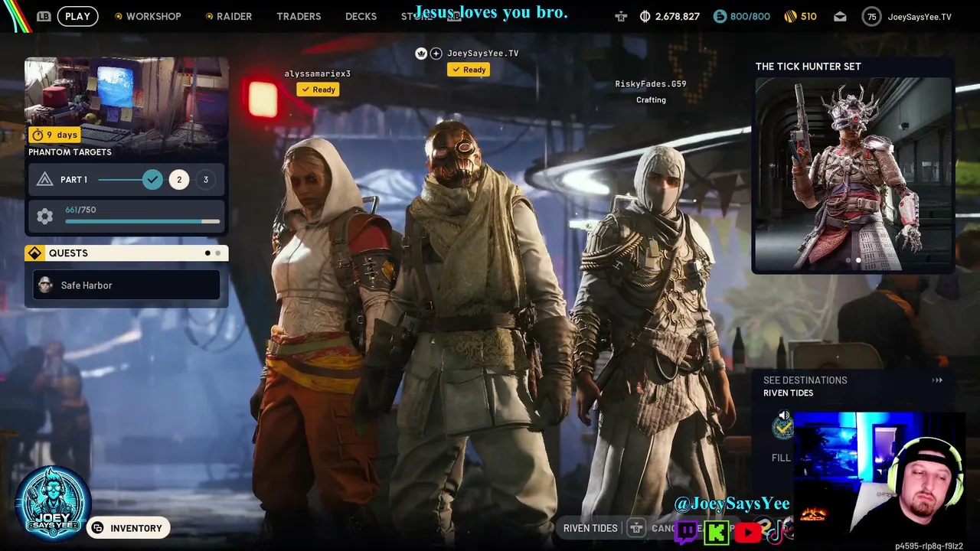Open the DECKS tab
Viewport: 980px width, 551px height.
(x=361, y=16)
